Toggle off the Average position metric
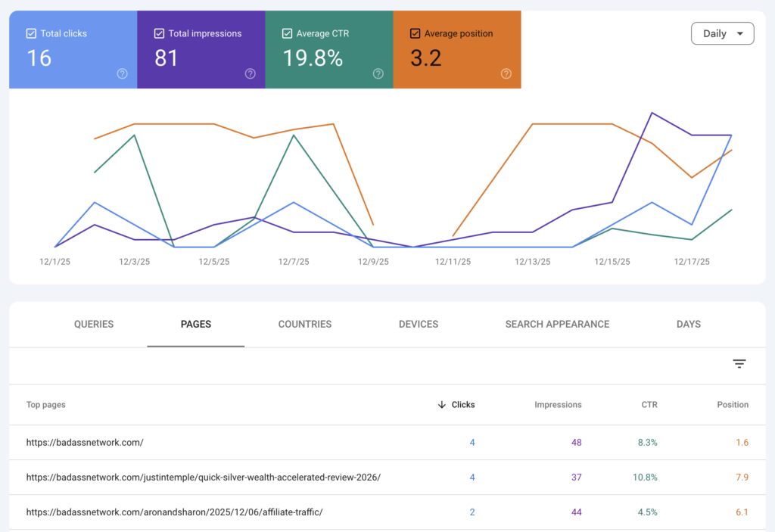The height and width of the screenshot is (532, 775). (x=415, y=33)
